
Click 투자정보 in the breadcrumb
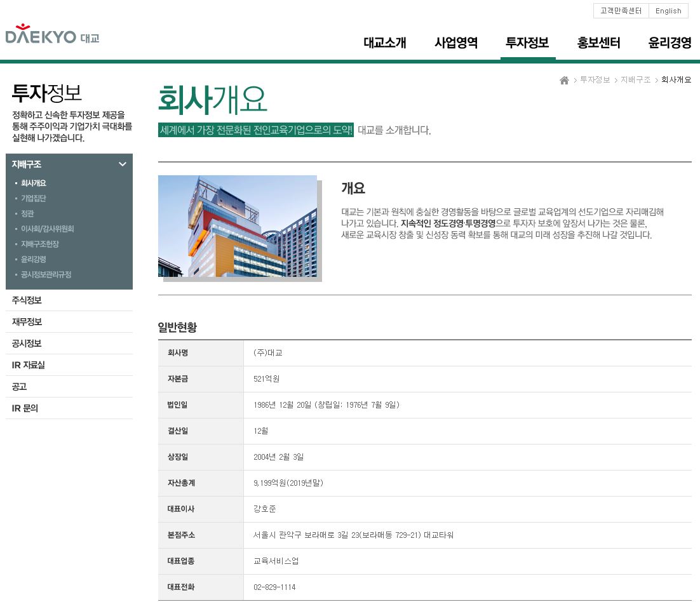click(x=595, y=80)
